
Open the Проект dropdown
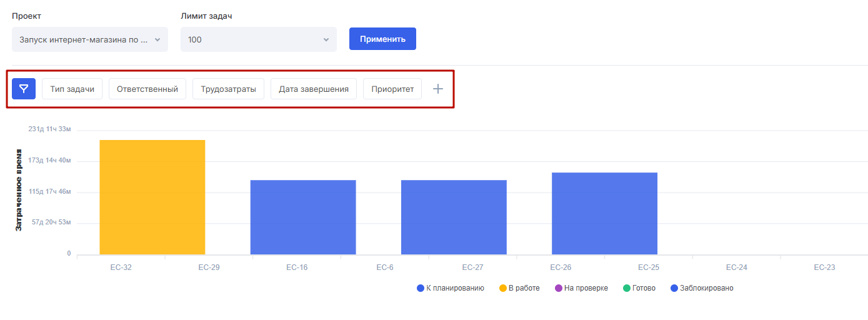coord(90,39)
